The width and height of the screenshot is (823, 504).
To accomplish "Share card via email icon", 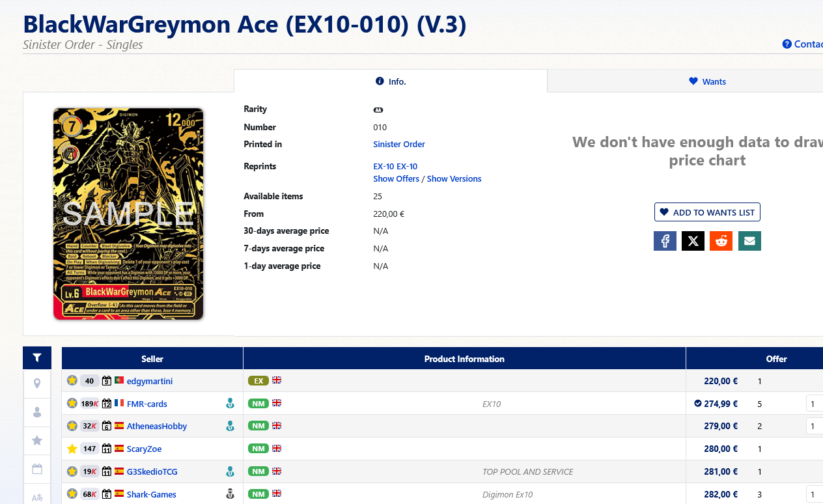I will click(749, 241).
